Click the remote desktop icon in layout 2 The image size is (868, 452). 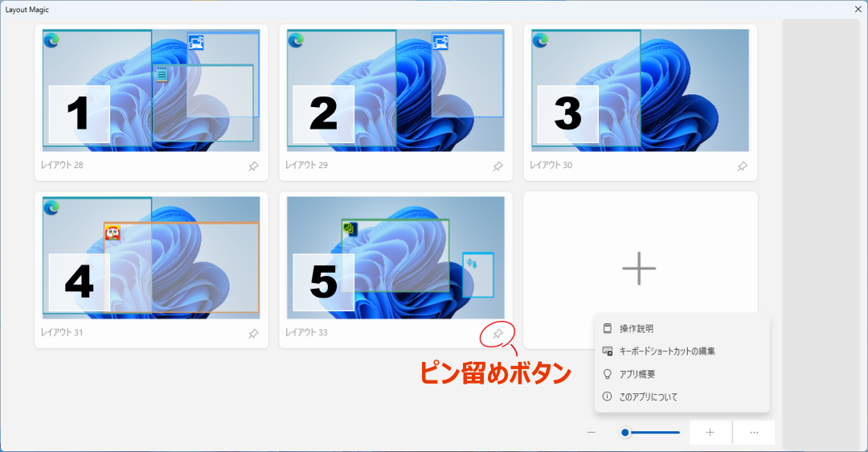tap(440, 42)
